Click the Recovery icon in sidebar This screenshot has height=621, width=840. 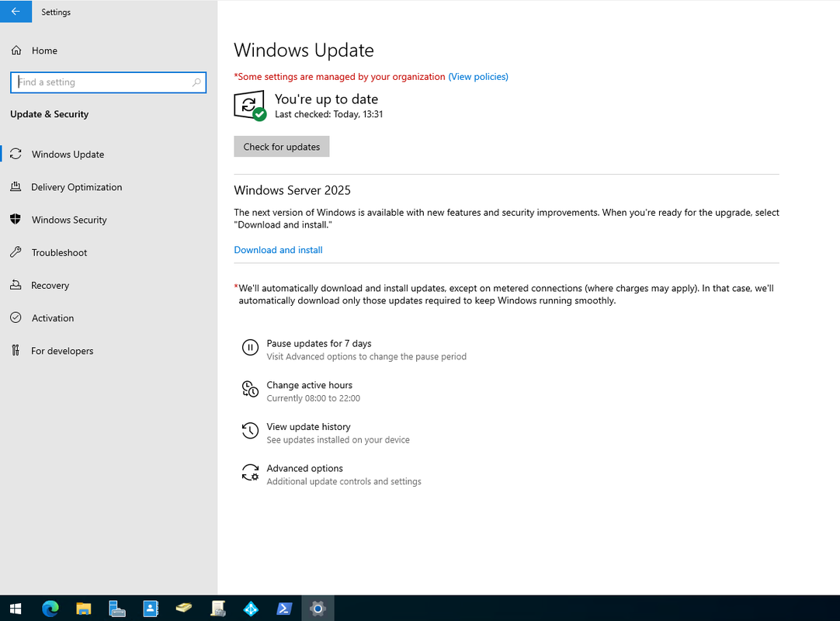click(x=16, y=285)
